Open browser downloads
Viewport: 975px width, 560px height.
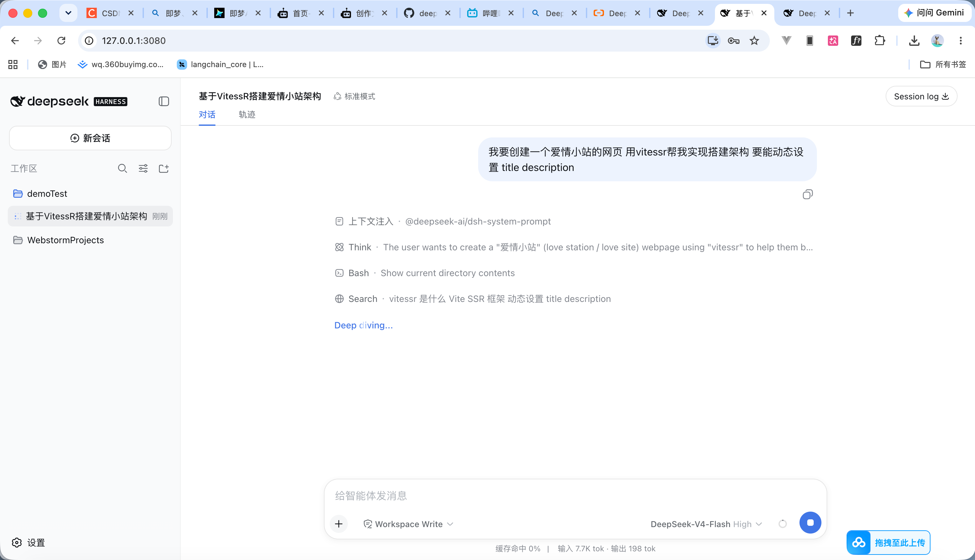[914, 40]
